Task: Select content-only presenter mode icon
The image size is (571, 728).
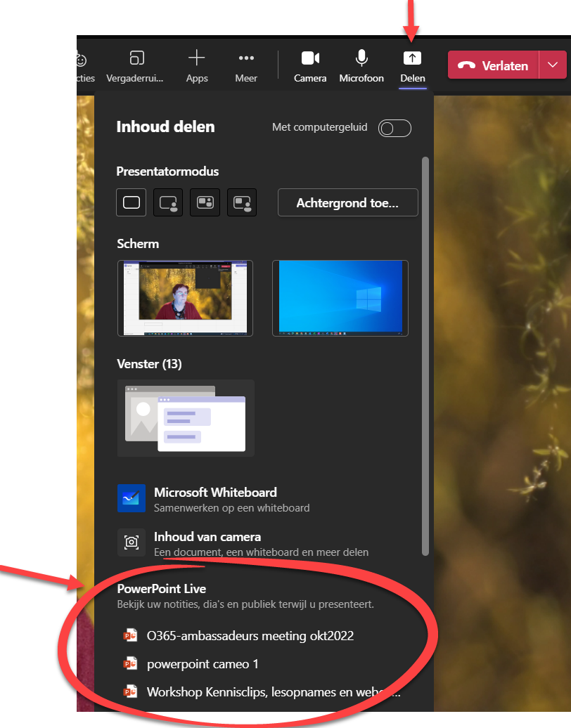Action: 131,202
